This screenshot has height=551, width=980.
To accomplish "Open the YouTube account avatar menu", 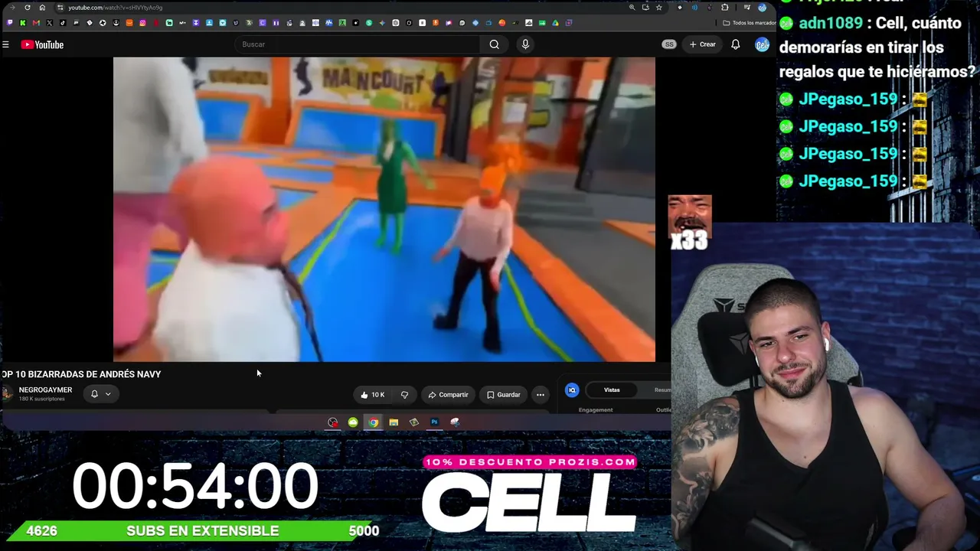I will (762, 44).
